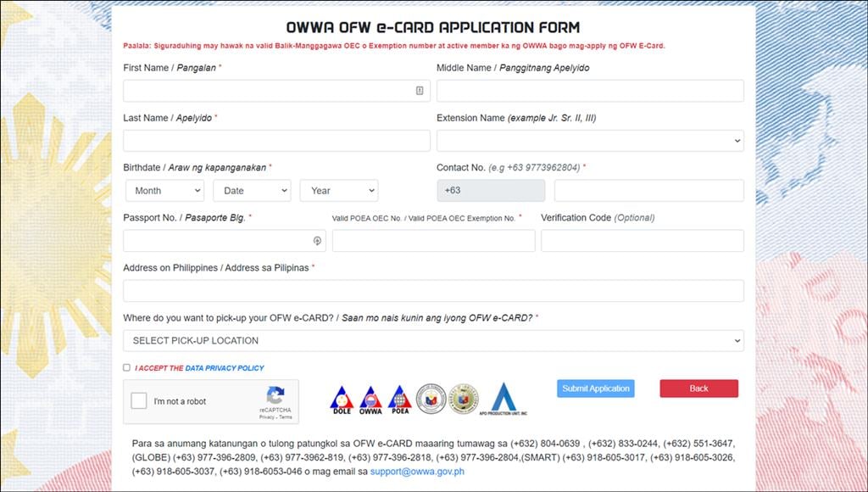The width and height of the screenshot is (868, 492).
Task: Click the autofill icon in First Name field
Action: 420,90
